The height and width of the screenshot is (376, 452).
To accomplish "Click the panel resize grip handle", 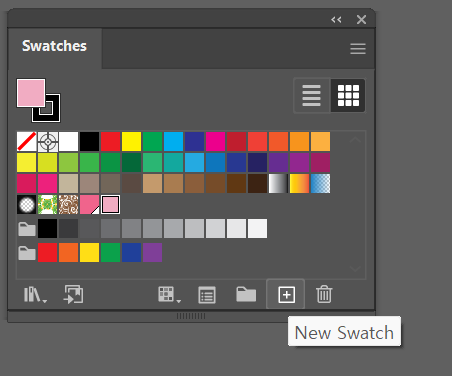I will [191, 316].
